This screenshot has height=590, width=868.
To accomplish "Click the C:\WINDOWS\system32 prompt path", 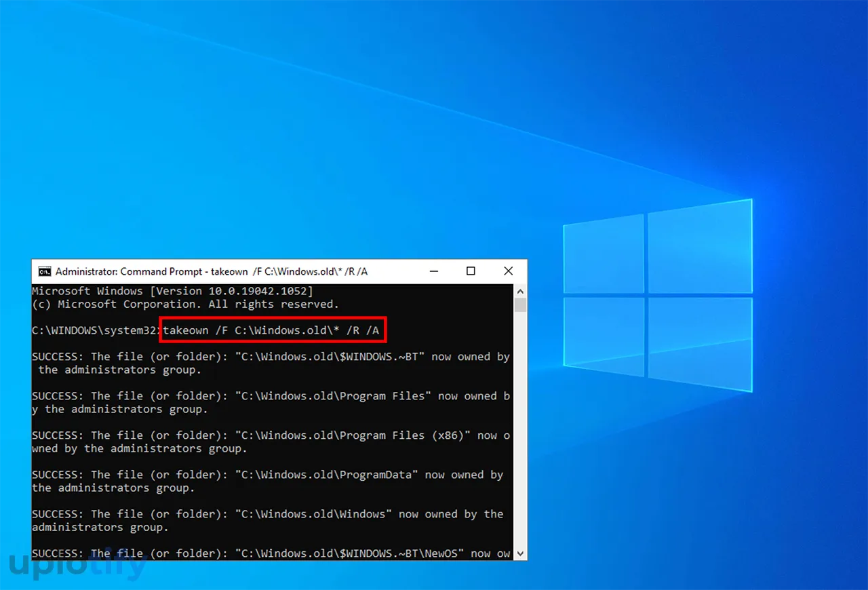I will click(94, 330).
